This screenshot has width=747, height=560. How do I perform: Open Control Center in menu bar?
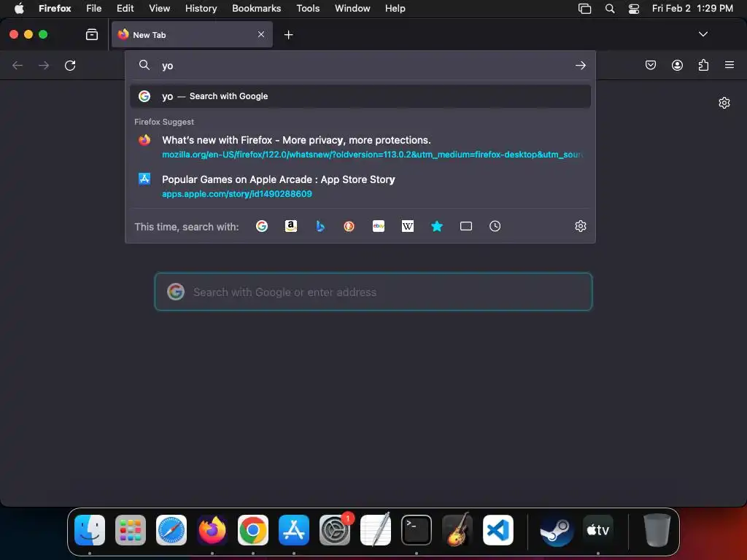(x=634, y=8)
